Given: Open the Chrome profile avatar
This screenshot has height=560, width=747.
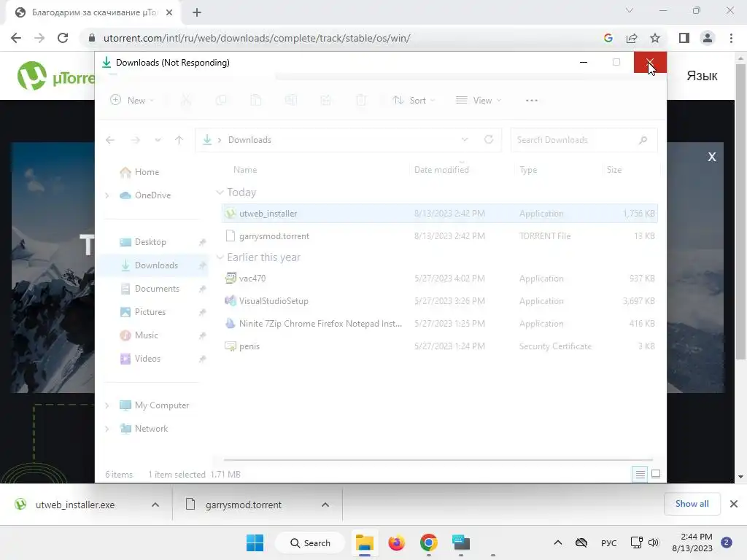Looking at the screenshot, I should point(708,38).
